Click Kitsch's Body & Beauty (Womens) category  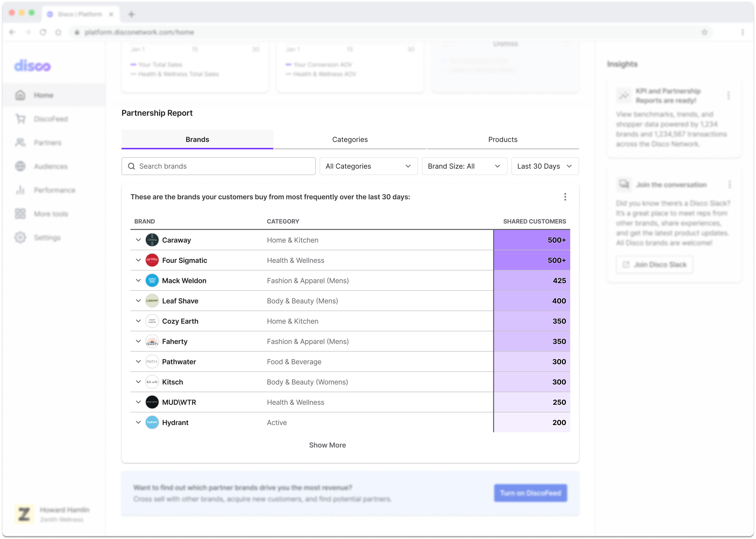click(x=307, y=382)
